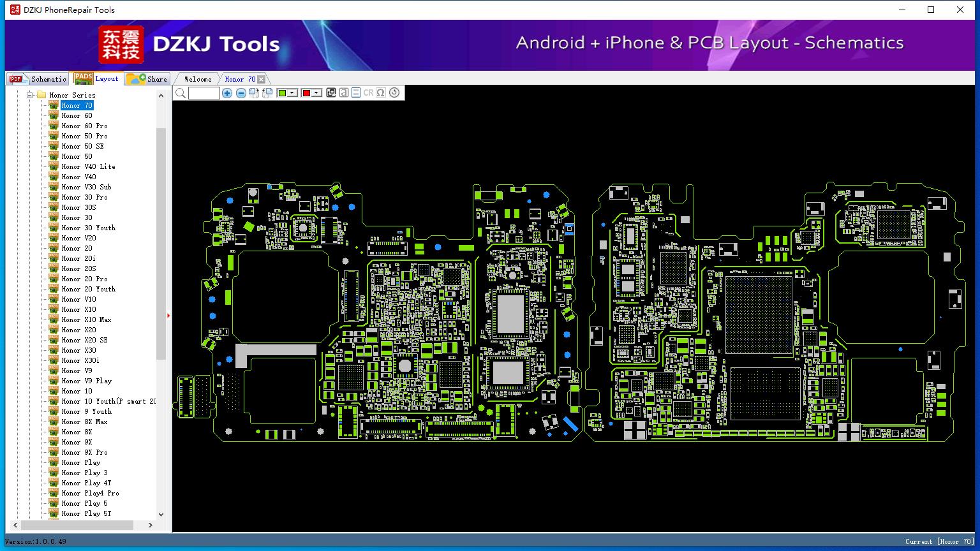Open Honor X30i from the list
Viewport: 980px width, 551px height.
80,360
